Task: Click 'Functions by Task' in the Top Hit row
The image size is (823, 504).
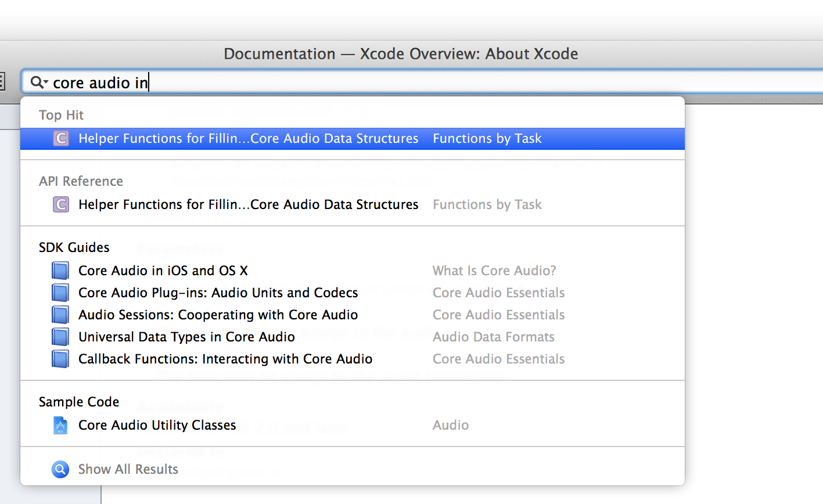Action: (487, 139)
